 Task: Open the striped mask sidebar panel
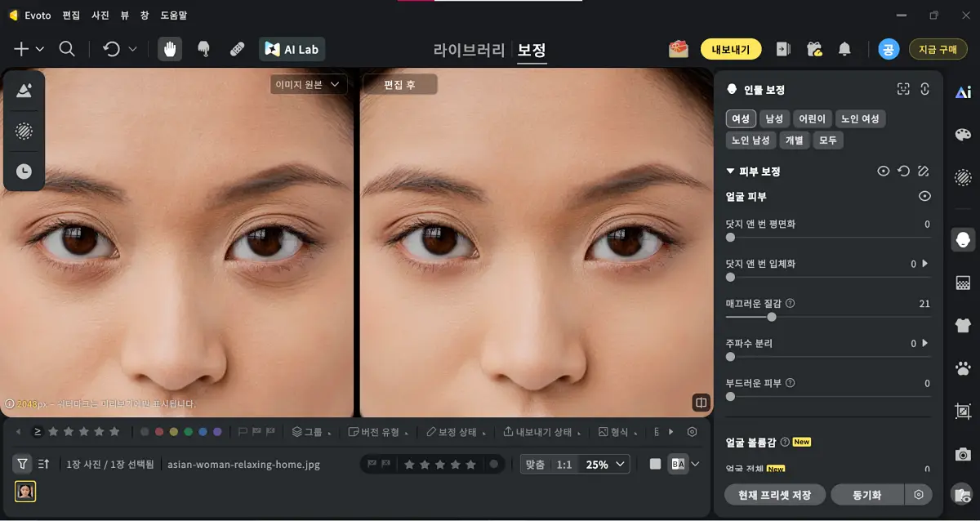coord(963,176)
